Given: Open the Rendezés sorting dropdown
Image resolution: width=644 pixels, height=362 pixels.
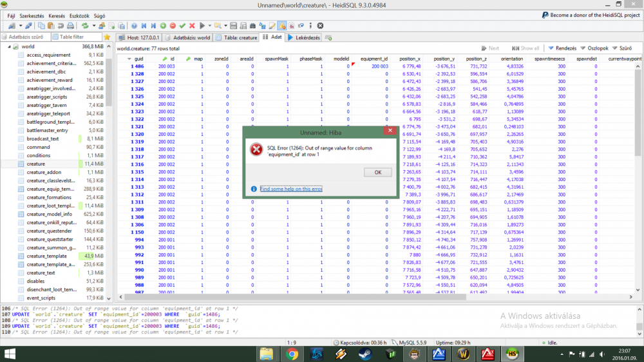Looking at the screenshot, I should click(x=562, y=48).
